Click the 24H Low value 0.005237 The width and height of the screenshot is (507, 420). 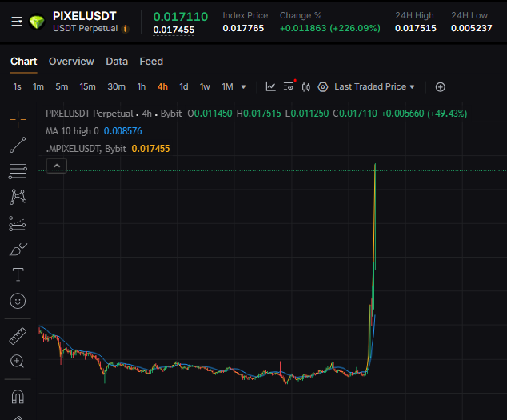click(x=472, y=29)
